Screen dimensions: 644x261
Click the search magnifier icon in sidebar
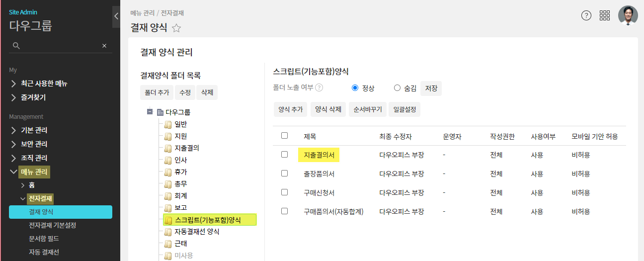[x=16, y=46]
